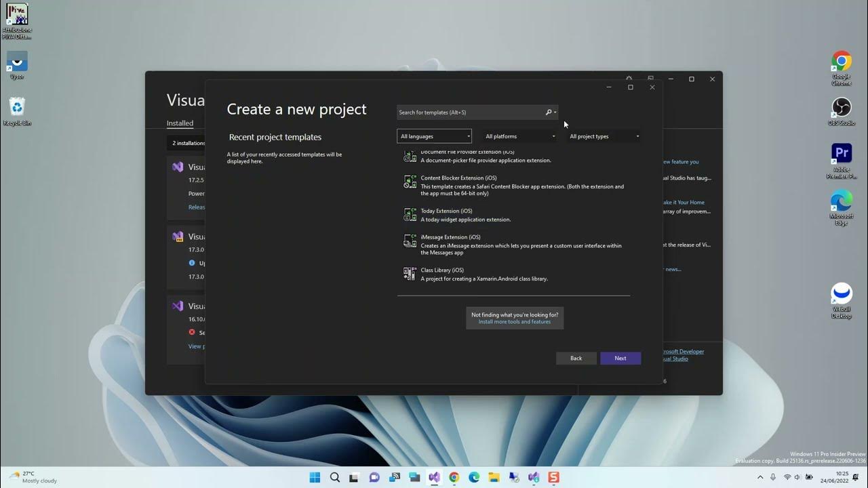Open Edge from the taskbar
Viewport: 868px width, 488px height.
pyautogui.click(x=474, y=477)
